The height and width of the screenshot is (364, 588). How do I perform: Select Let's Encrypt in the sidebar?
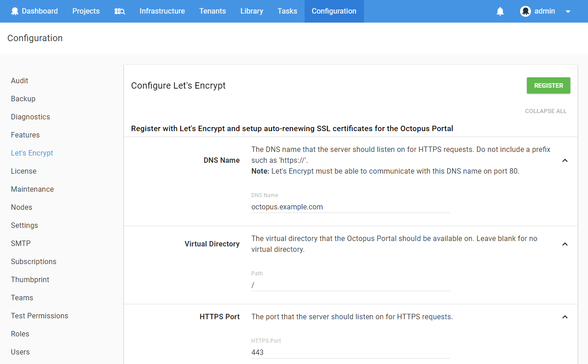32,153
